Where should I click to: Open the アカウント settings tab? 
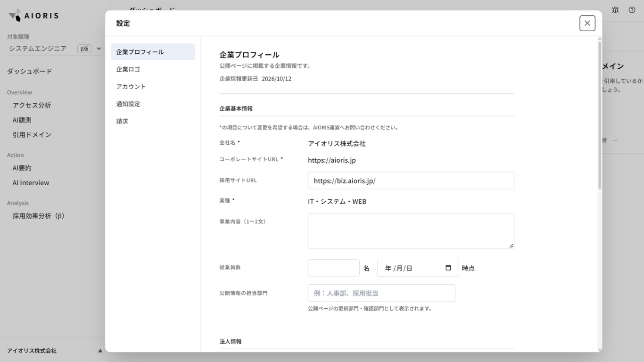point(153,87)
